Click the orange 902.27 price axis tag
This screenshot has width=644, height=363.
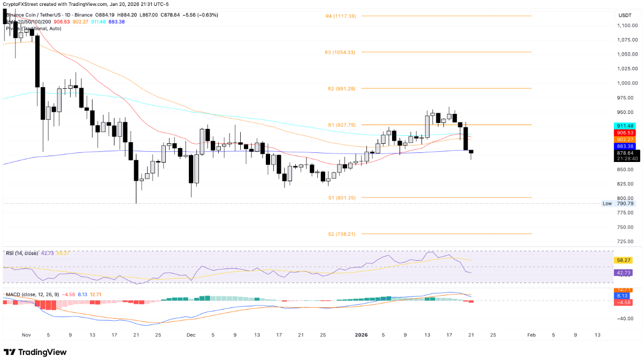pyautogui.click(x=624, y=140)
